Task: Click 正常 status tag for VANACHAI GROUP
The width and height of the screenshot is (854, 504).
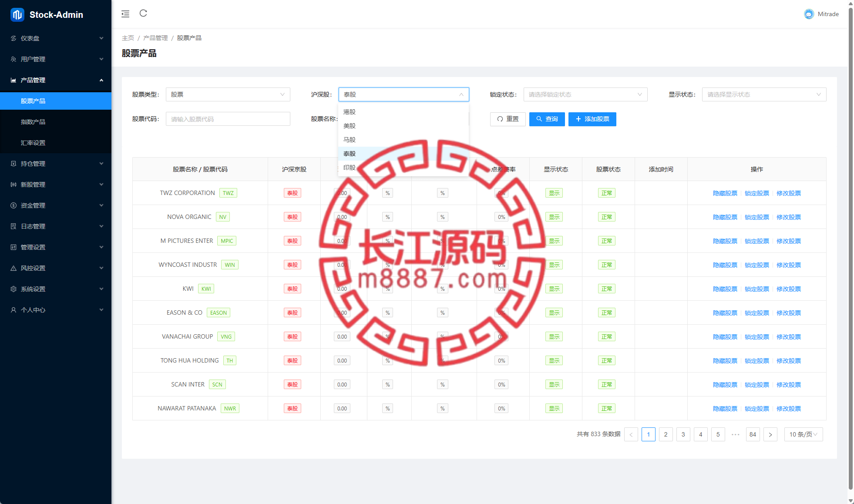Action: click(x=607, y=337)
